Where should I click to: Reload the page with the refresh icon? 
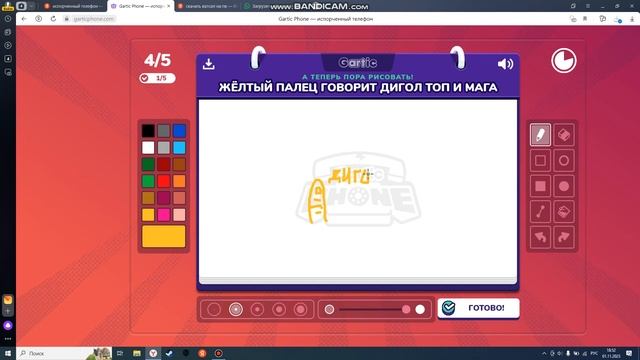(53, 19)
